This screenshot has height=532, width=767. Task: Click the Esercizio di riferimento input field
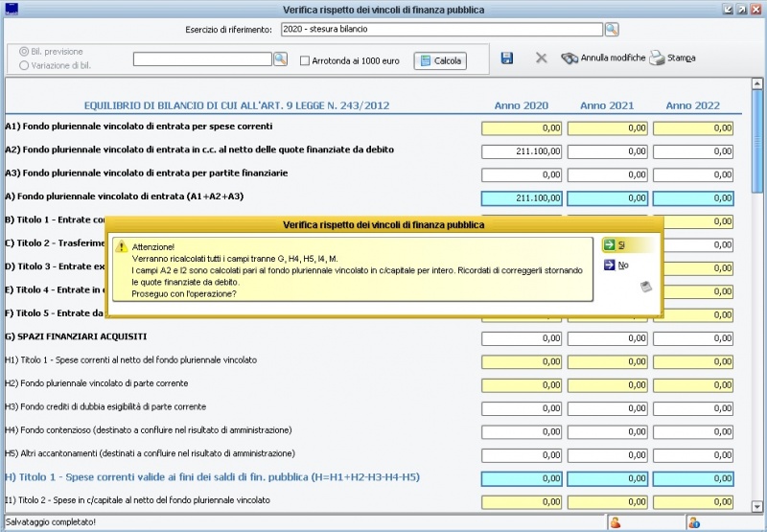[441, 30]
